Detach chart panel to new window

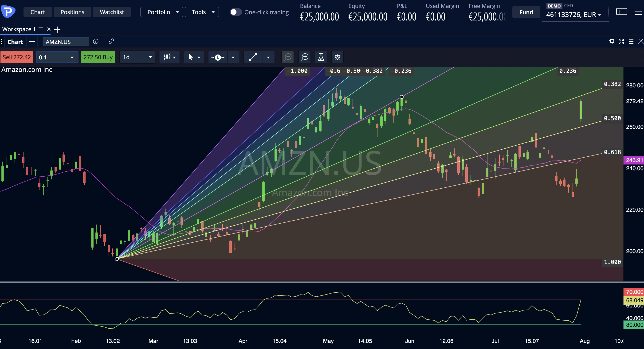coord(611,42)
